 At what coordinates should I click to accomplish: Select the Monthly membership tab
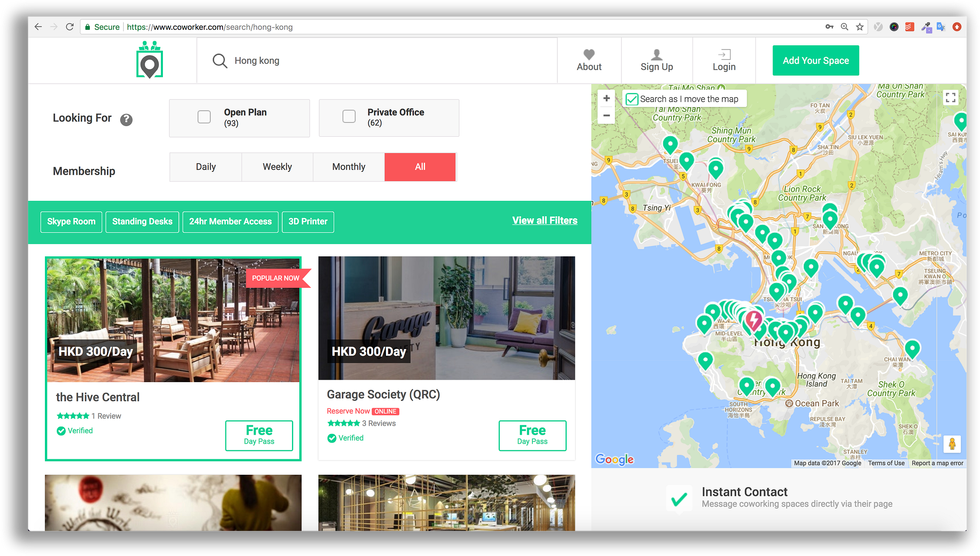tap(349, 167)
